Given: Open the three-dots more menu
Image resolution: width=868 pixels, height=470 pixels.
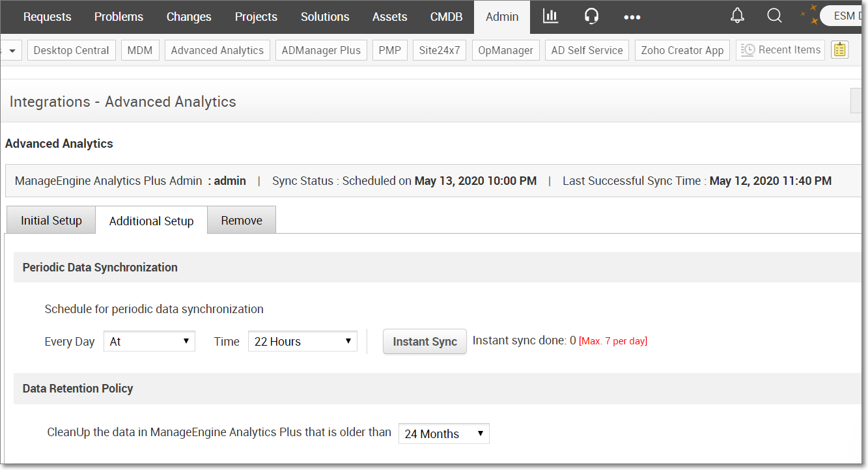Looking at the screenshot, I should [632, 18].
